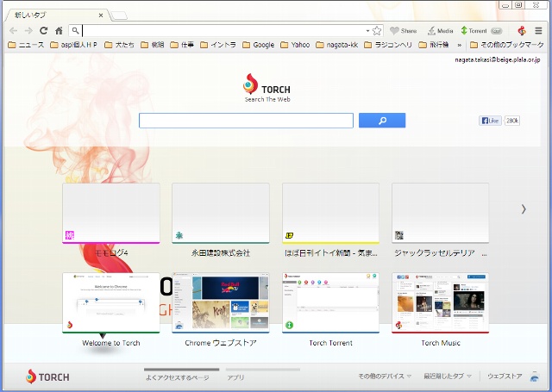Viewport: 552px width, 392px height.
Task: Open the Yahoo bookmark folder
Action: pos(295,45)
